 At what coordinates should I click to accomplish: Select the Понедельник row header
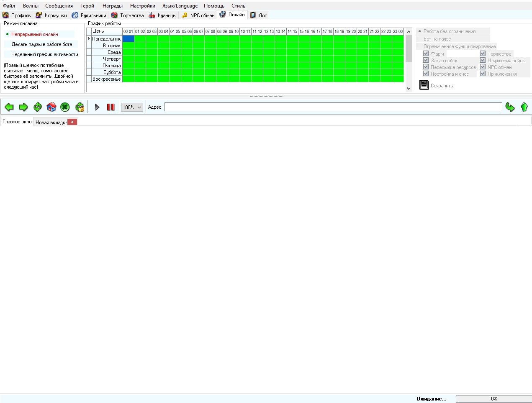[106, 39]
